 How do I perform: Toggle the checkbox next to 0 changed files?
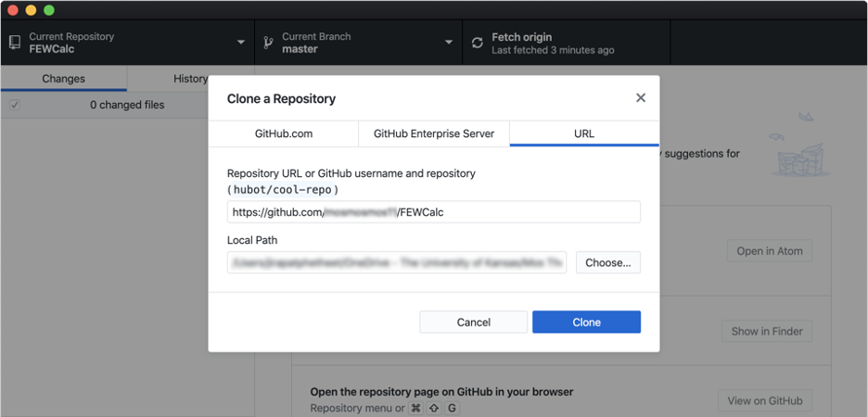coord(15,105)
